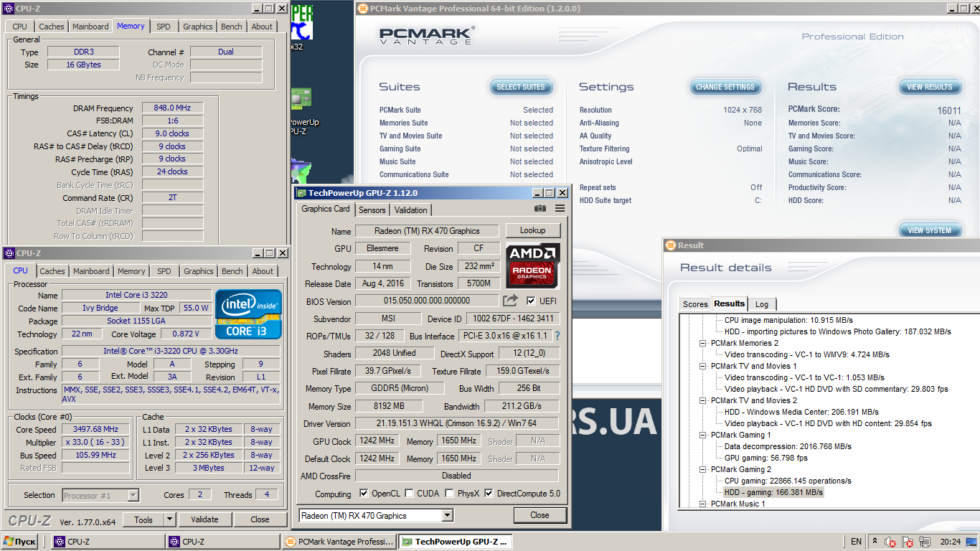The height and width of the screenshot is (551, 980).
Task: Click the SELECT SUITES button
Action: [521, 87]
